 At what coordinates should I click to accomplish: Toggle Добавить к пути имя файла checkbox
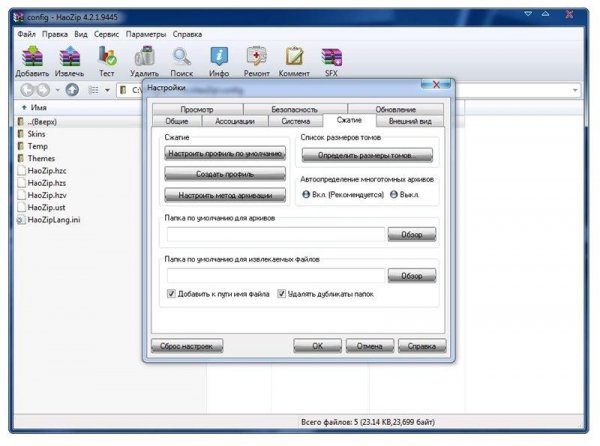click(x=171, y=294)
